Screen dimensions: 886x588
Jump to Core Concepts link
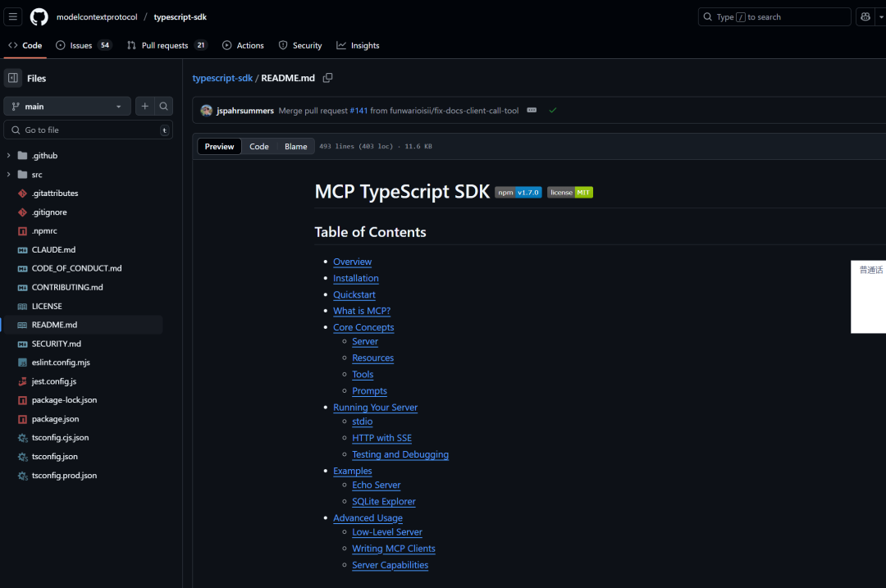363,327
